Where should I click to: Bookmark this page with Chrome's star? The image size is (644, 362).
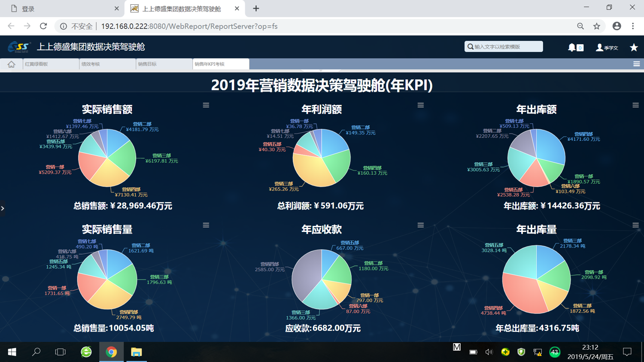pyautogui.click(x=597, y=26)
